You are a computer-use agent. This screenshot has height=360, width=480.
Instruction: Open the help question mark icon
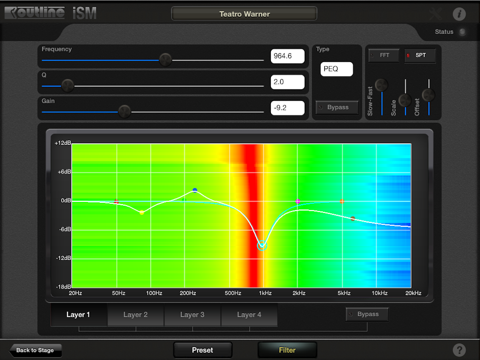point(459,350)
